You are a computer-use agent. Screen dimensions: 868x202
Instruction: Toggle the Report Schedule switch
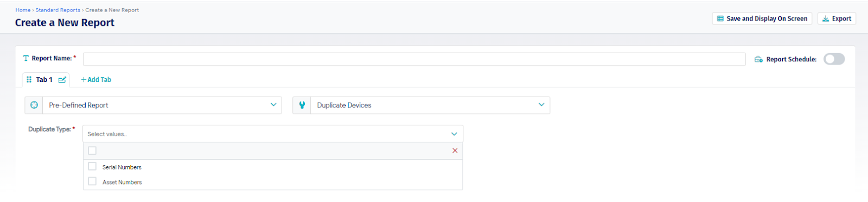tap(834, 59)
